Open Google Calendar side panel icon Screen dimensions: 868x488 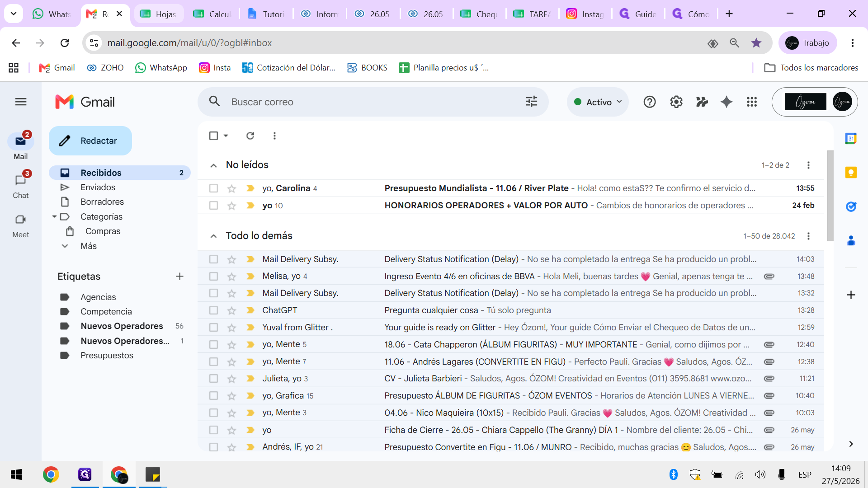click(x=851, y=138)
